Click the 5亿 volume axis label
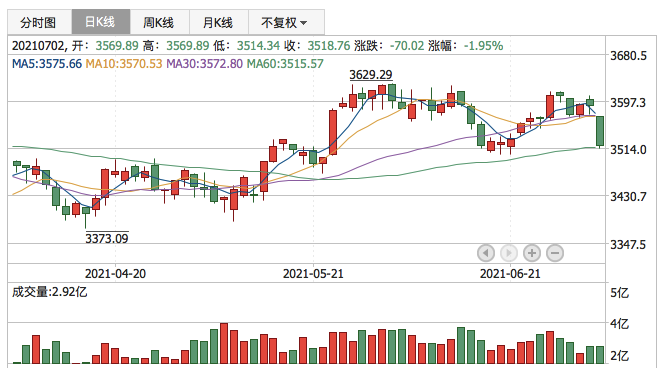The height and width of the screenshot is (379, 664). [619, 293]
